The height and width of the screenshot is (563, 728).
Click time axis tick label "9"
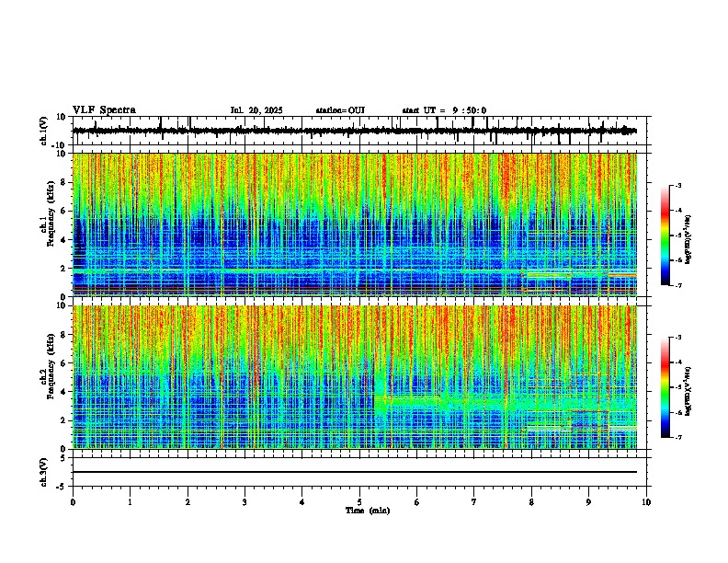588,502
